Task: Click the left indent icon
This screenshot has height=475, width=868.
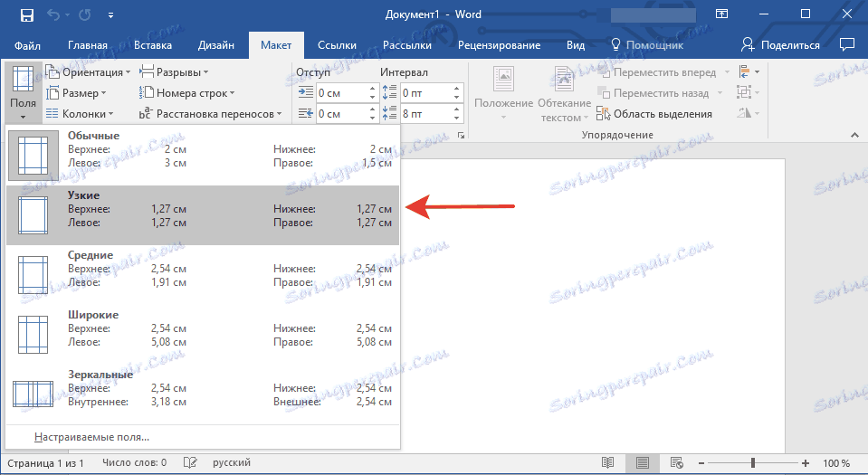Action: pos(306,92)
